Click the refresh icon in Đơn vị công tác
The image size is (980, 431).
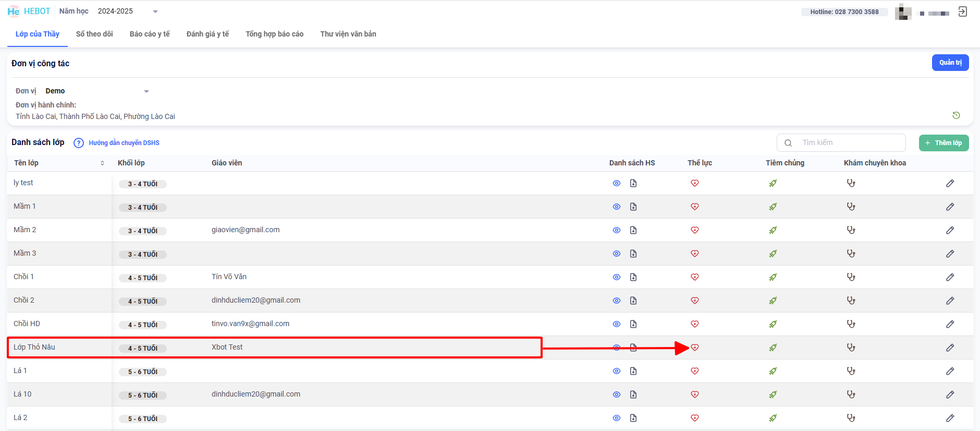point(956,115)
